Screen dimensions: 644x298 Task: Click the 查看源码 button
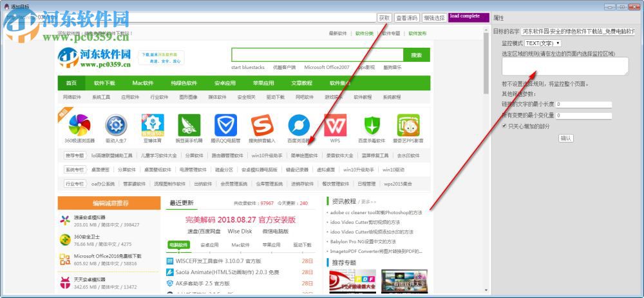[406, 17]
